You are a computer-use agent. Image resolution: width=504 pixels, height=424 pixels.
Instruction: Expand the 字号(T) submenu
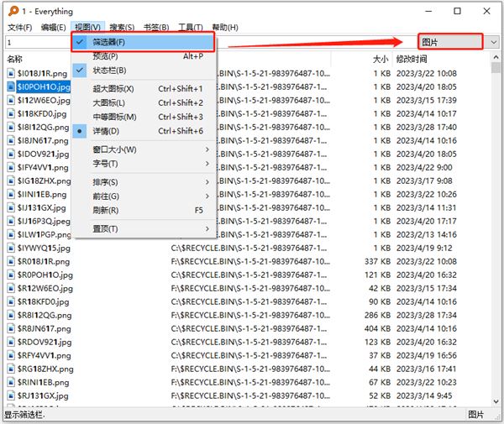click(x=143, y=164)
